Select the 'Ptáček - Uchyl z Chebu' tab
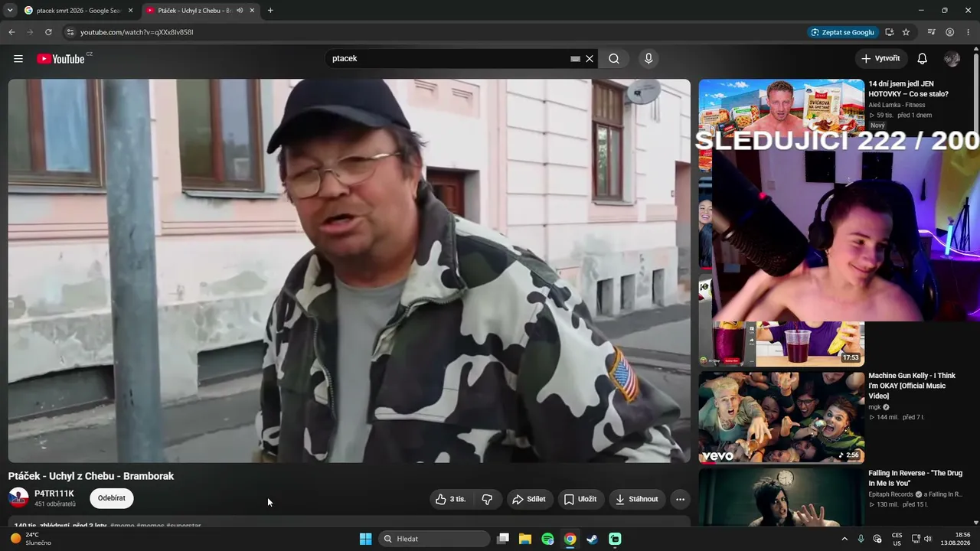The height and width of the screenshot is (551, 980). 194,11
